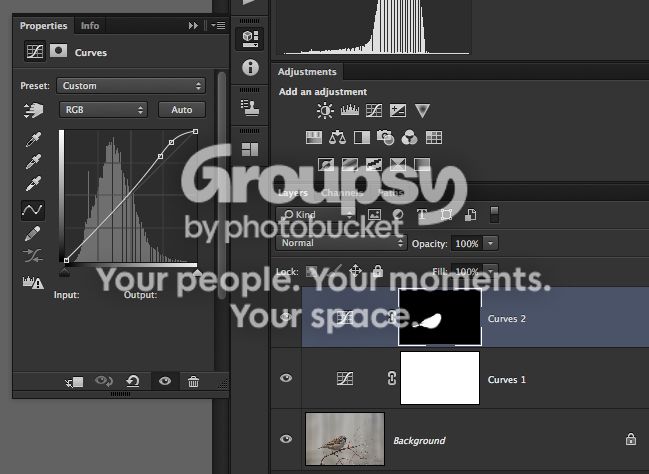
Task: Add a Channel Mixer adjustment
Action: tap(409, 137)
